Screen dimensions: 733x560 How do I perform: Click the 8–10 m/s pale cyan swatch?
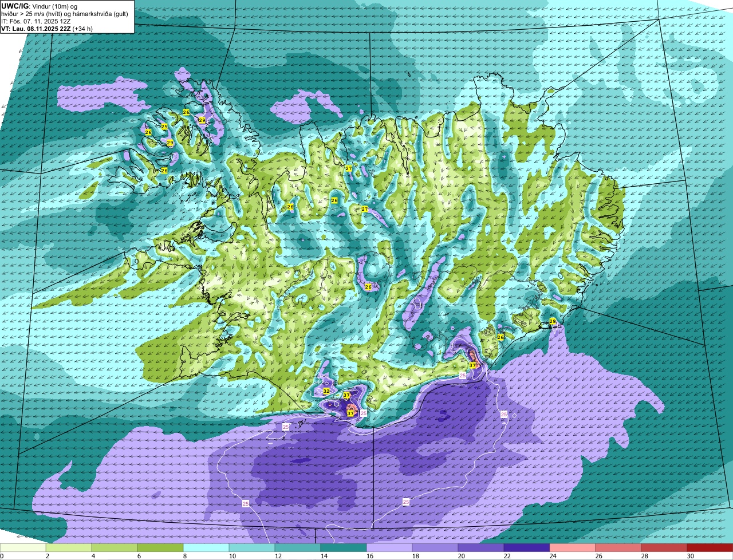(206, 548)
